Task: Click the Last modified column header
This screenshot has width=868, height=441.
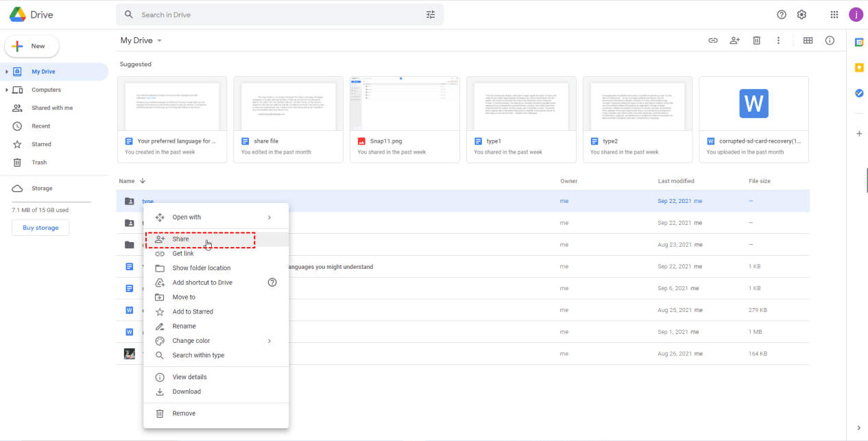Action: [676, 181]
